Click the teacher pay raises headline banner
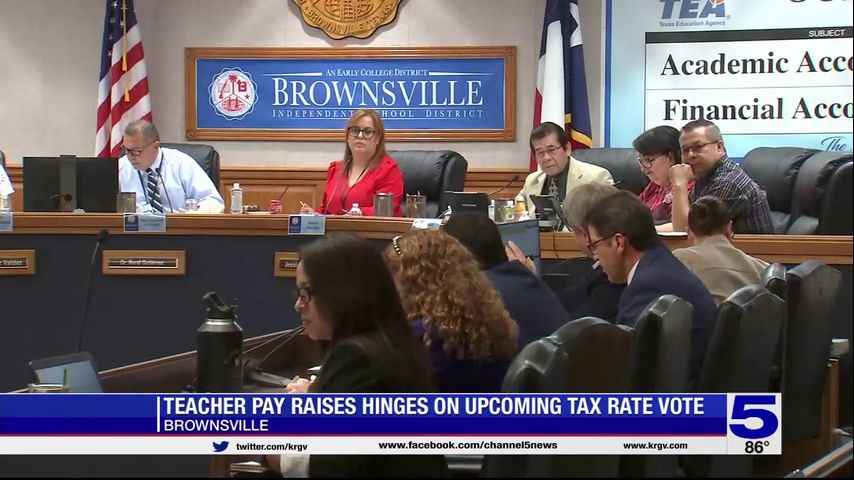The image size is (854, 480). pos(432,406)
